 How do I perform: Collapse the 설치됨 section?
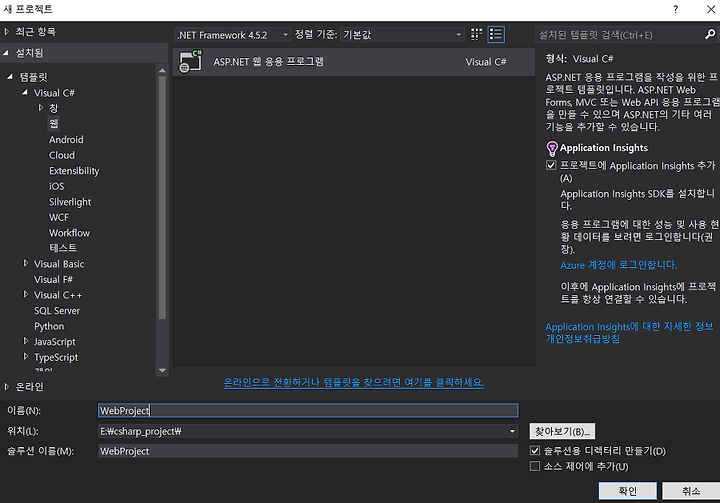tap(6, 53)
